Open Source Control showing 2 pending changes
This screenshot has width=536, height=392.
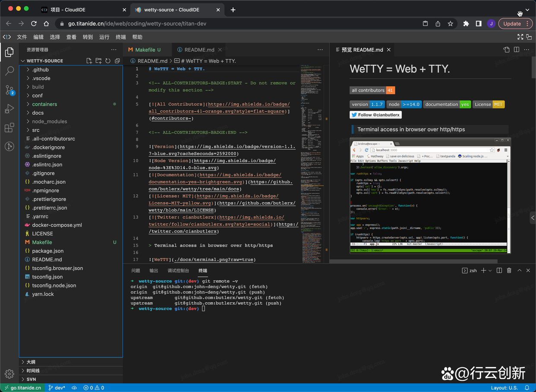(x=9, y=90)
